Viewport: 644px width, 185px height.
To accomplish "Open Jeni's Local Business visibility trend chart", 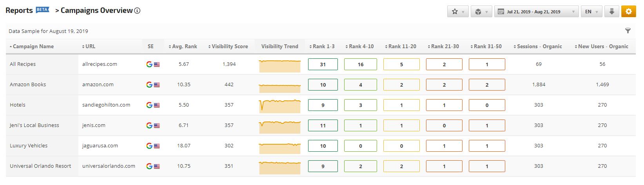I will pyautogui.click(x=280, y=127).
